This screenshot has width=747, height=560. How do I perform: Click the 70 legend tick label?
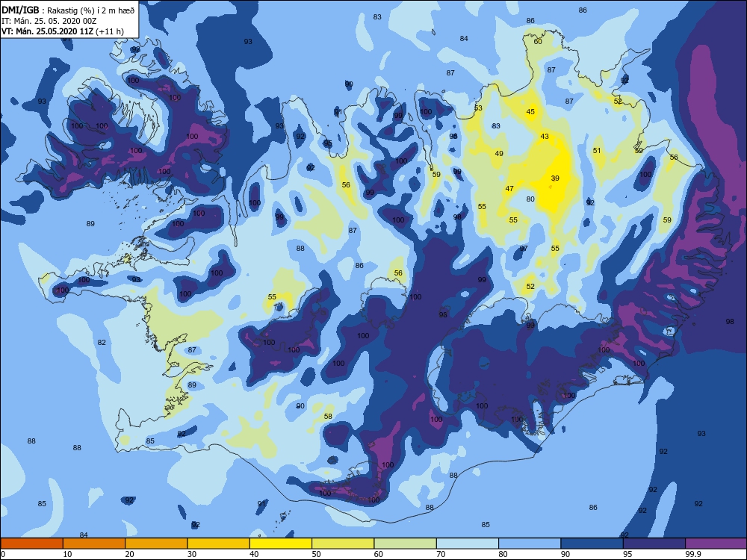[x=441, y=554]
